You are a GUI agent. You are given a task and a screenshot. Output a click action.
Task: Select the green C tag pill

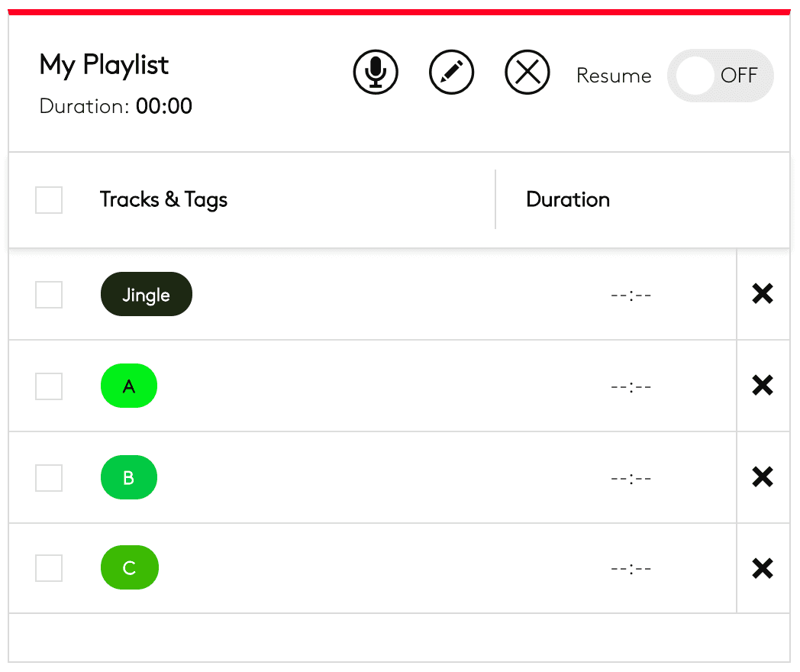(129, 568)
